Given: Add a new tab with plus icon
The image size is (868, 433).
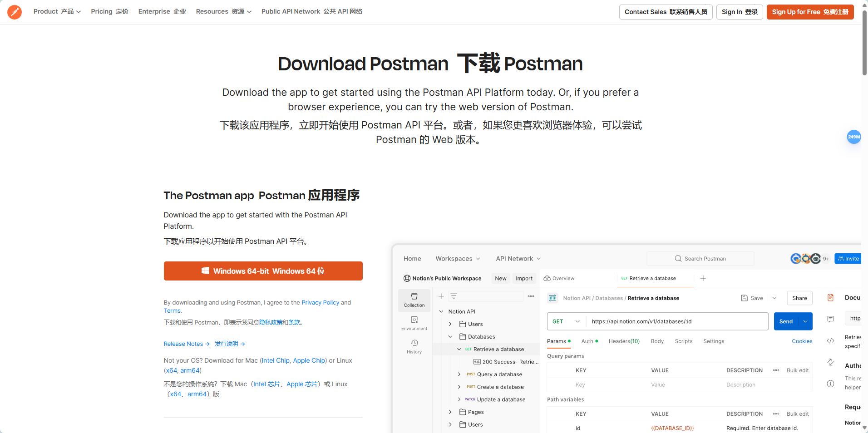Looking at the screenshot, I should coord(703,278).
